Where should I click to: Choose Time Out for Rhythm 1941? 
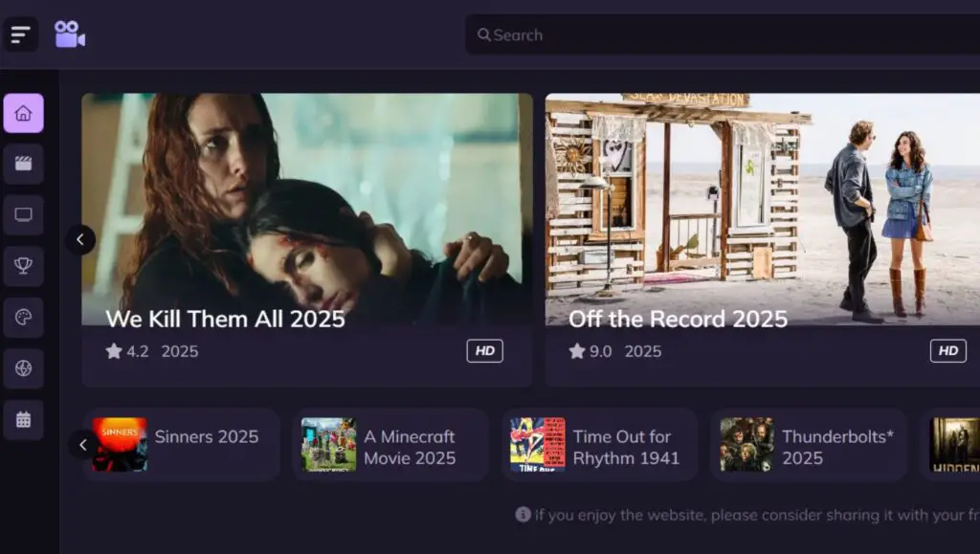click(600, 445)
